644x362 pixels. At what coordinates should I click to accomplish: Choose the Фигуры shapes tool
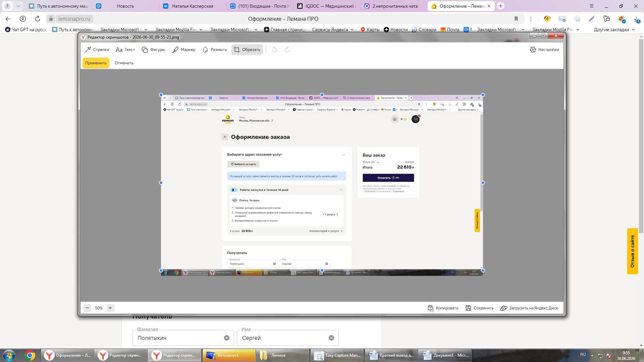[153, 50]
